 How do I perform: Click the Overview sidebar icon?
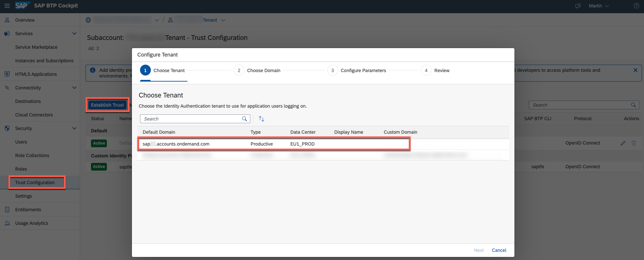[7, 20]
